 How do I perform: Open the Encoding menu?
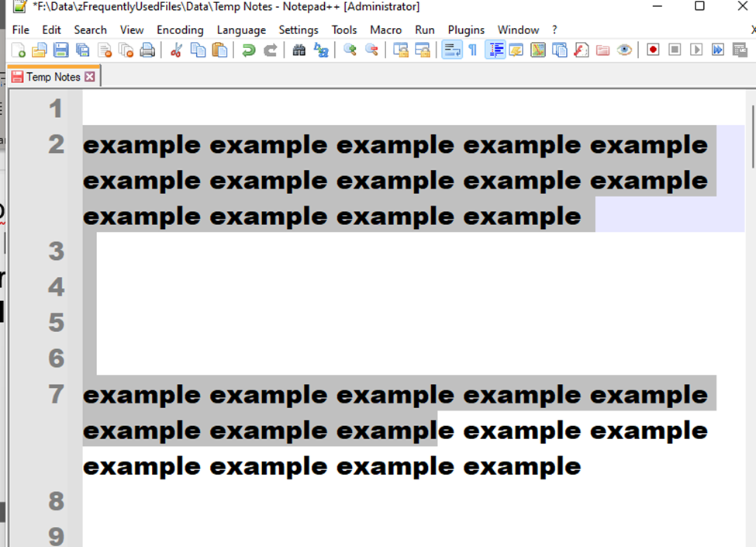point(180,29)
